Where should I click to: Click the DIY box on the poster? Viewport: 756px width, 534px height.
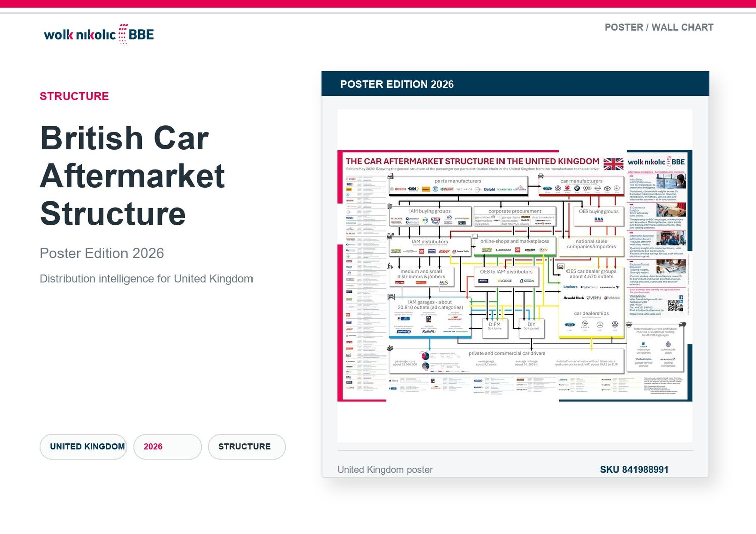tap(532, 328)
